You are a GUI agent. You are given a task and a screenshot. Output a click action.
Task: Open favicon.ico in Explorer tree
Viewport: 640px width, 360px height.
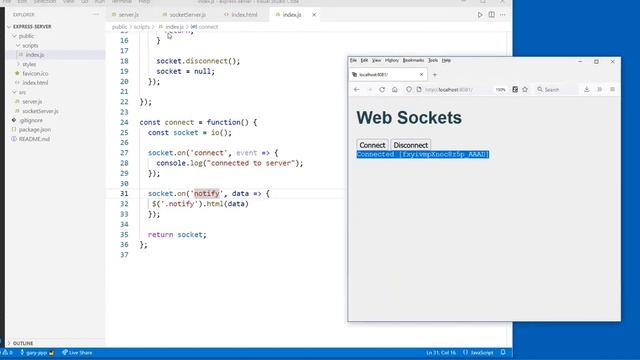(x=35, y=73)
